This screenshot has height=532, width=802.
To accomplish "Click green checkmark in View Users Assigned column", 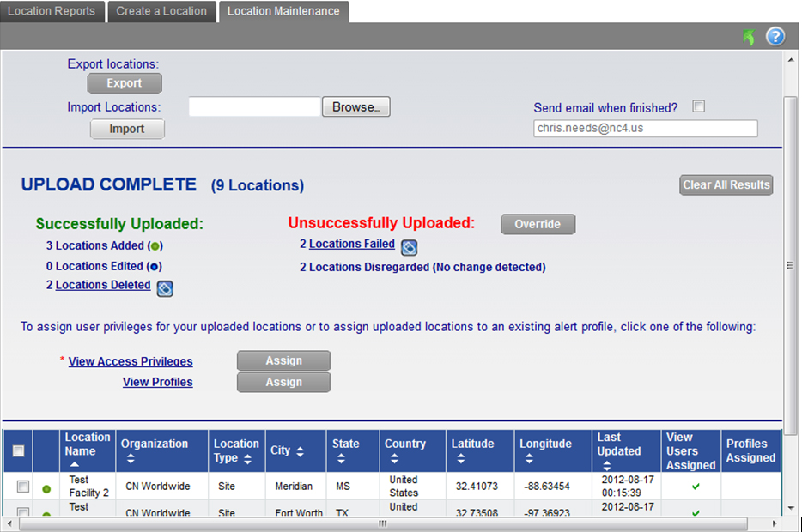I will [696, 487].
